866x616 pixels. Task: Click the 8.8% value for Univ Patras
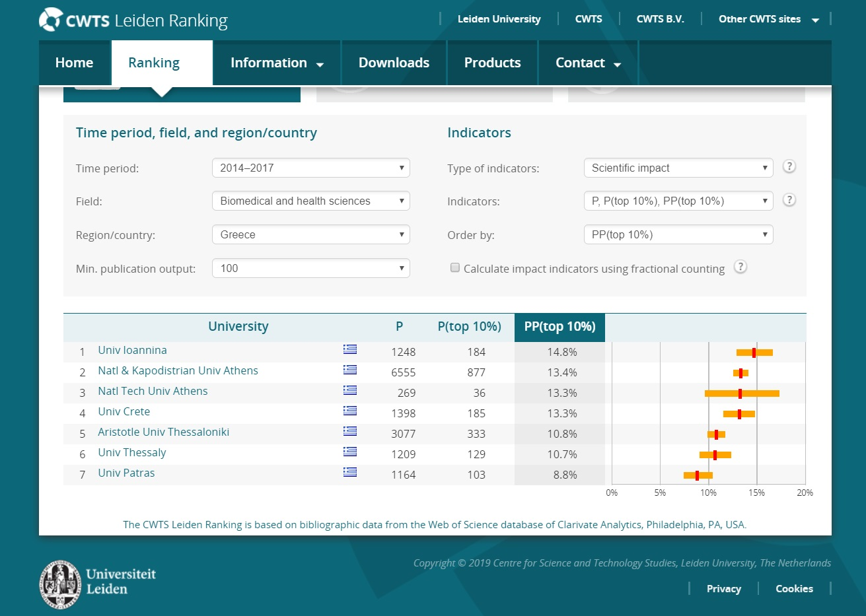tap(565, 475)
